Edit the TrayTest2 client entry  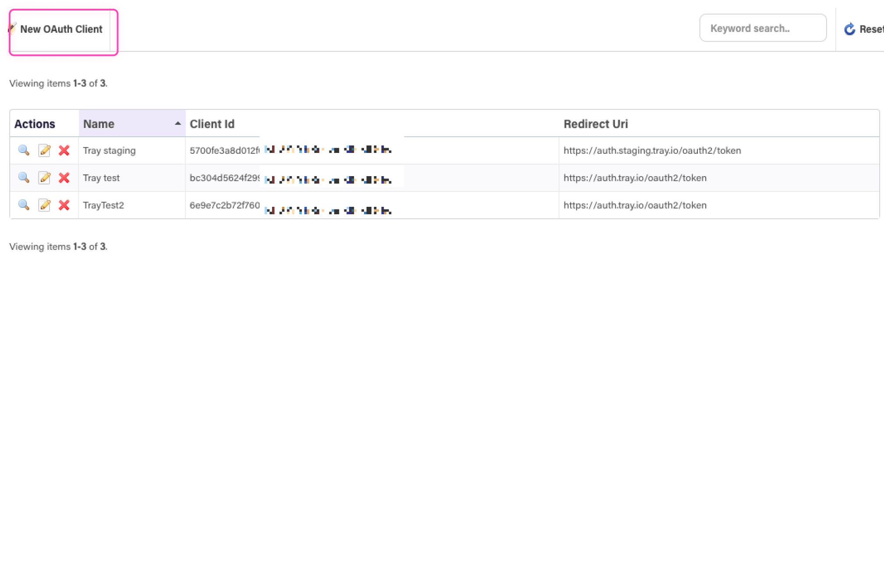44,205
